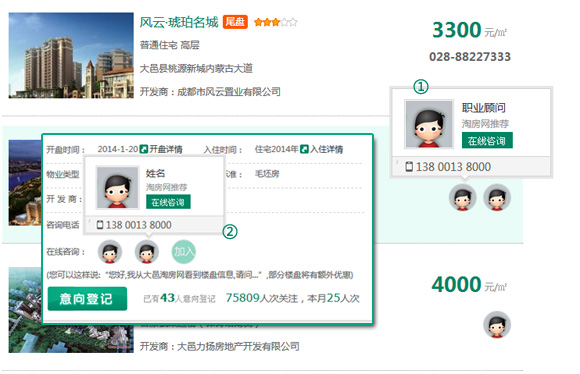Image resolution: width=580 pixels, height=374 pixels.
Task: Click the 意向登记 button
Action: click(87, 299)
